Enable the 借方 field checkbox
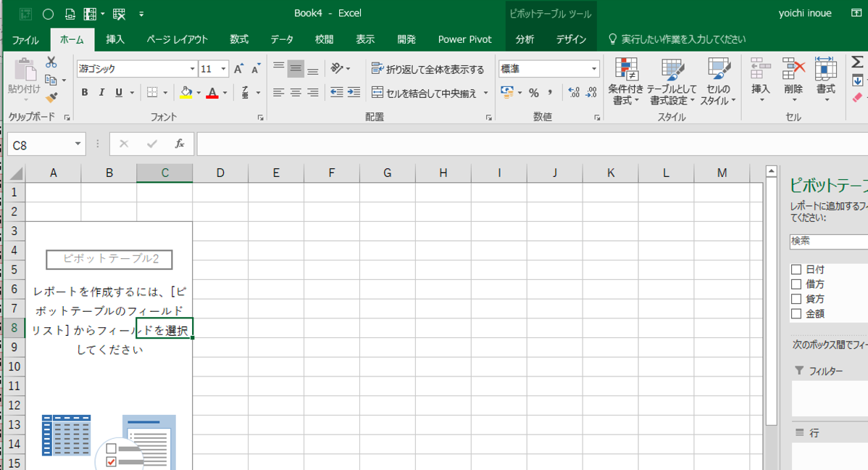The width and height of the screenshot is (868, 470). pyautogui.click(x=796, y=284)
